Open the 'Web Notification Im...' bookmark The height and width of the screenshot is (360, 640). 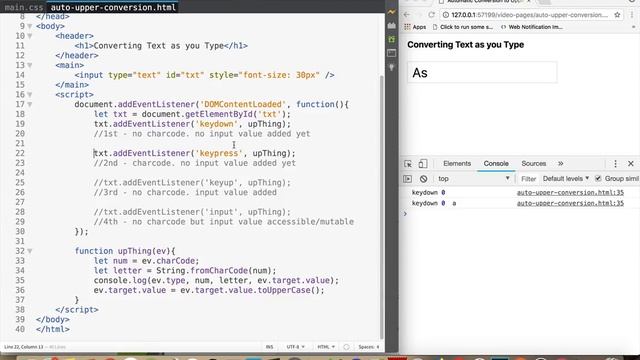(x=531, y=27)
